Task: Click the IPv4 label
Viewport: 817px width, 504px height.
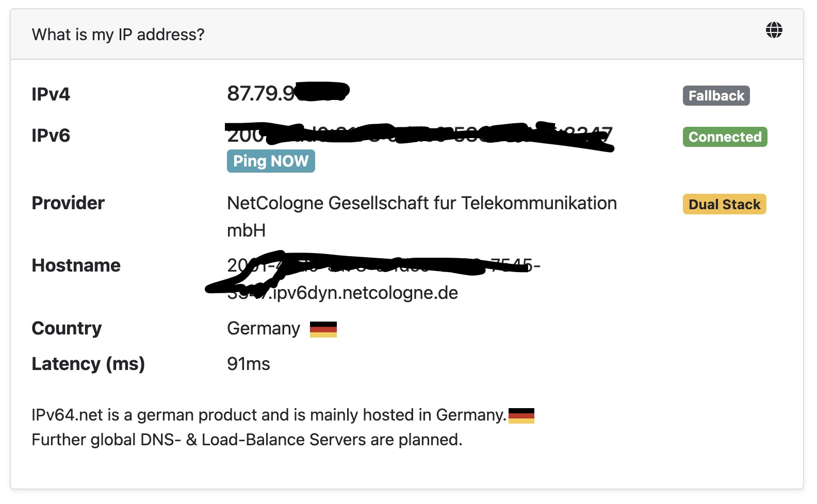Action: click(51, 94)
